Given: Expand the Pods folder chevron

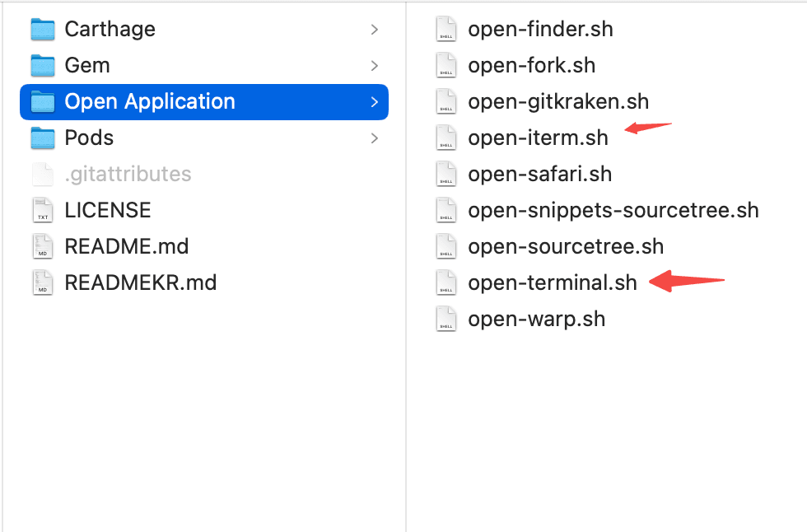Looking at the screenshot, I should point(375,138).
